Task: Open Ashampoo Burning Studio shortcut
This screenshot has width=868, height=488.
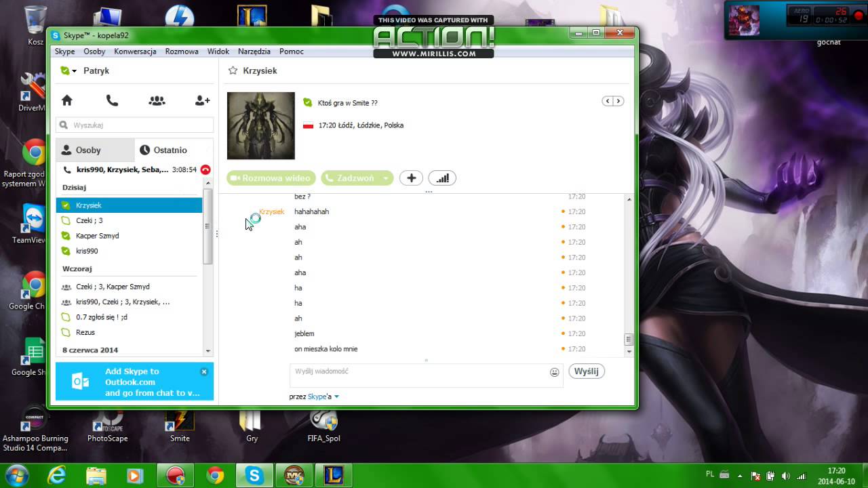Action: pos(35,430)
